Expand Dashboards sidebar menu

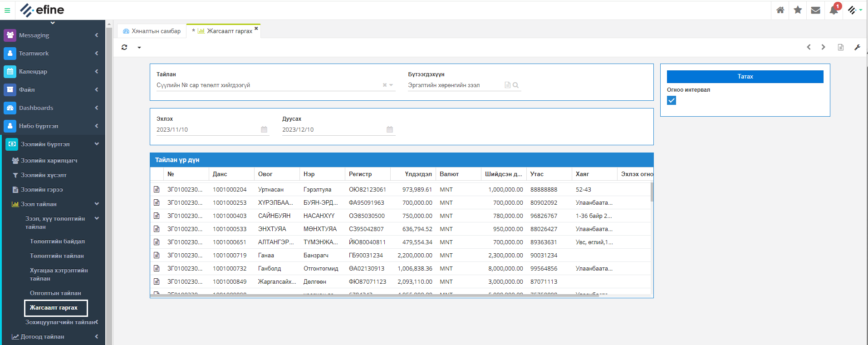coord(53,108)
